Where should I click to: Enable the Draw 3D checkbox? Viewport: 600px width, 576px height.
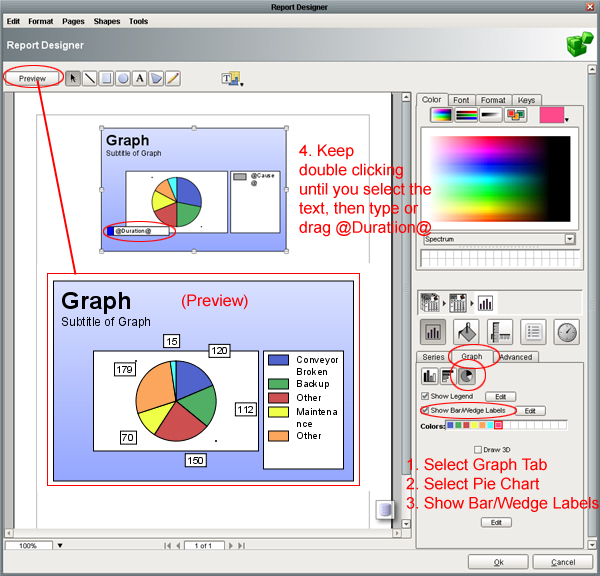click(x=478, y=449)
